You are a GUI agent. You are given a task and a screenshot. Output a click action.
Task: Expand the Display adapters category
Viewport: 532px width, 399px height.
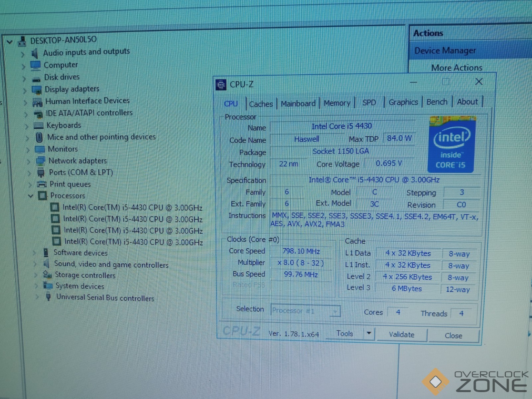[x=25, y=90]
